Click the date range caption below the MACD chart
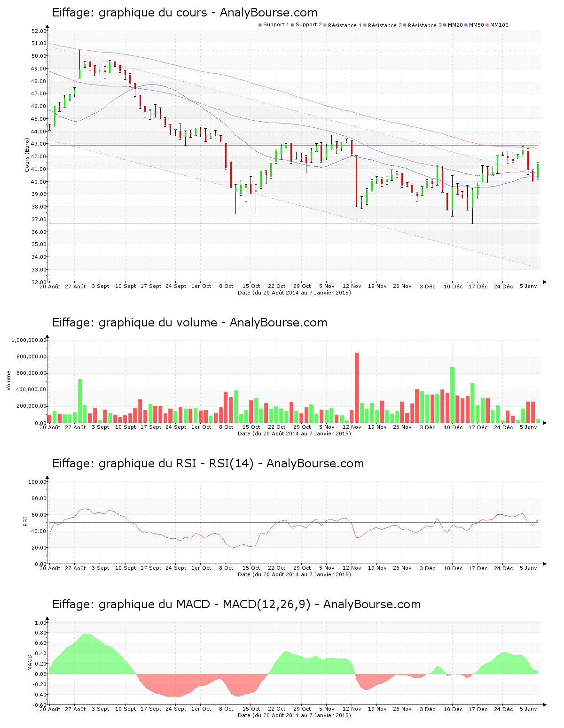 pyautogui.click(x=294, y=715)
